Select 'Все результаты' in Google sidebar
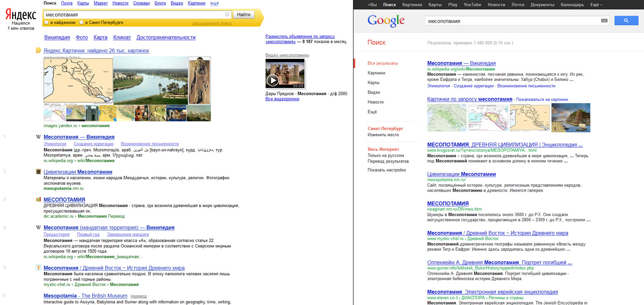The width and height of the screenshot is (644, 305). tap(382, 64)
